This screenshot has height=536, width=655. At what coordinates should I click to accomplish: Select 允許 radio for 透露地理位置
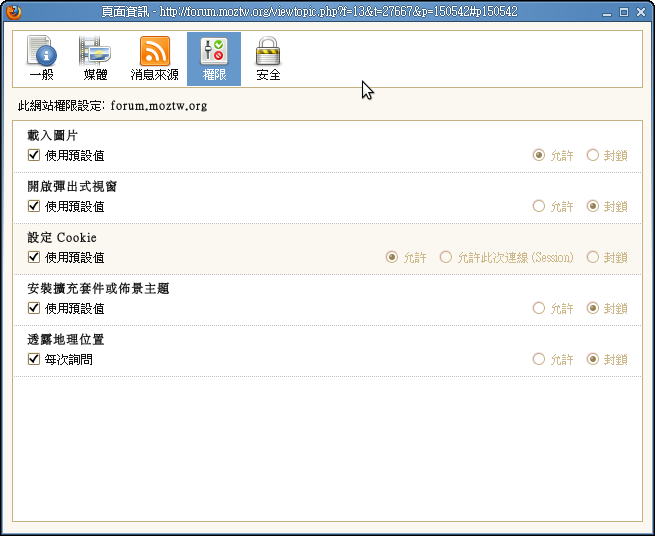(539, 359)
